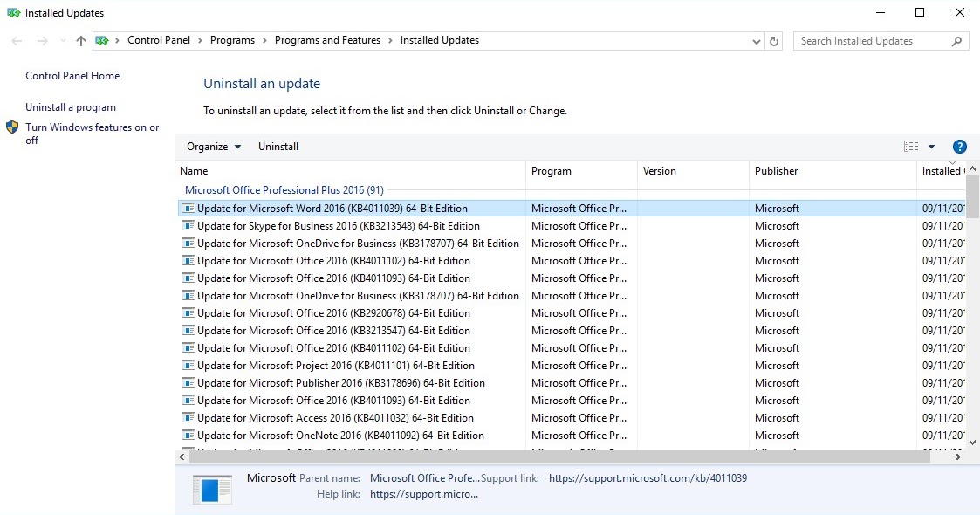Select Update for Microsoft Access 2016 (KB4011032)
The height and width of the screenshot is (515, 980).
click(335, 418)
